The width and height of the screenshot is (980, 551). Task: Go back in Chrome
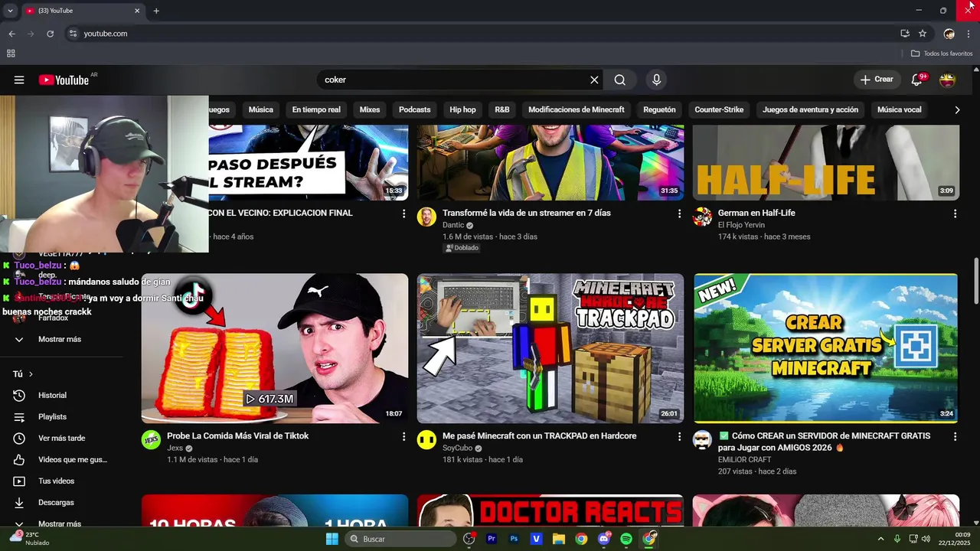pos(11,34)
